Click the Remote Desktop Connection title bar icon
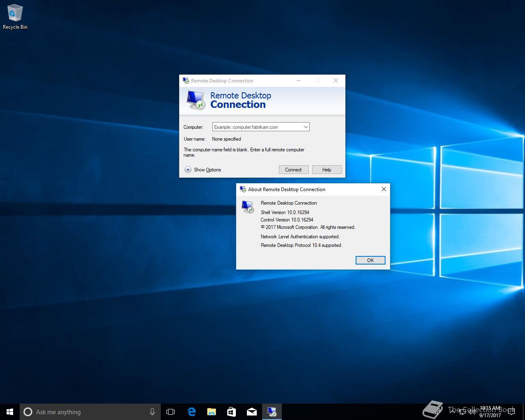Viewport: 525px width, 420px height. tap(186, 80)
